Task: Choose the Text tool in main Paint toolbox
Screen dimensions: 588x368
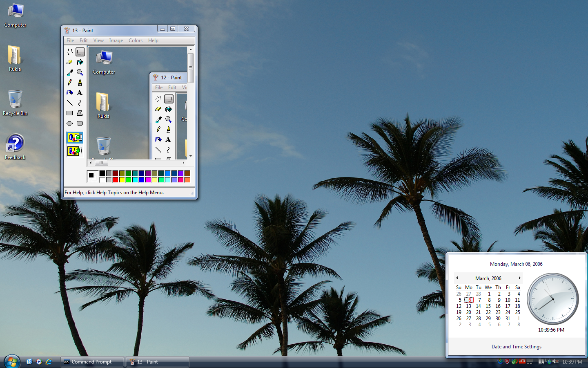Action: (x=80, y=93)
